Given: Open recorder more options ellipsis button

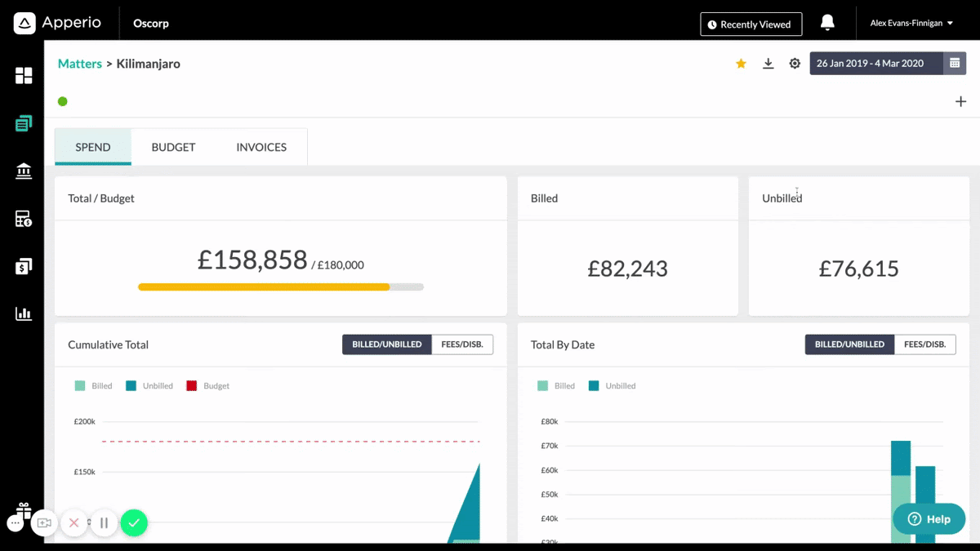Looking at the screenshot, I should tap(16, 522).
